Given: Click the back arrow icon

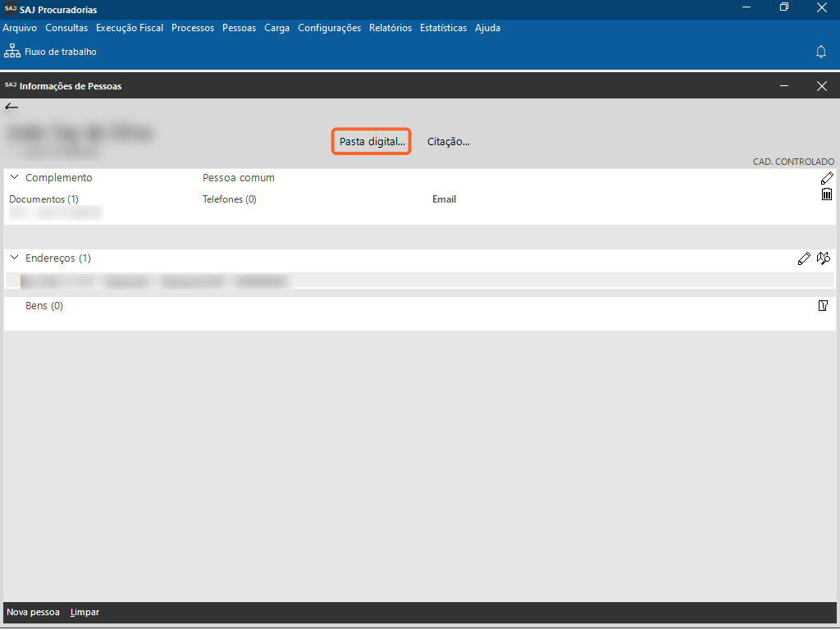Looking at the screenshot, I should tap(11, 107).
